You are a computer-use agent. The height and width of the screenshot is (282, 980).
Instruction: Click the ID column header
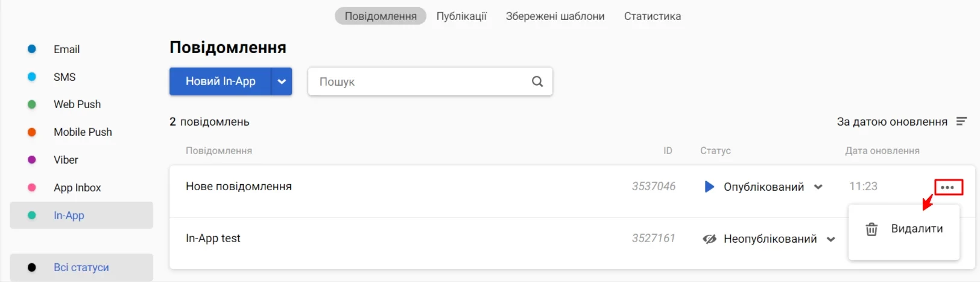(668, 151)
